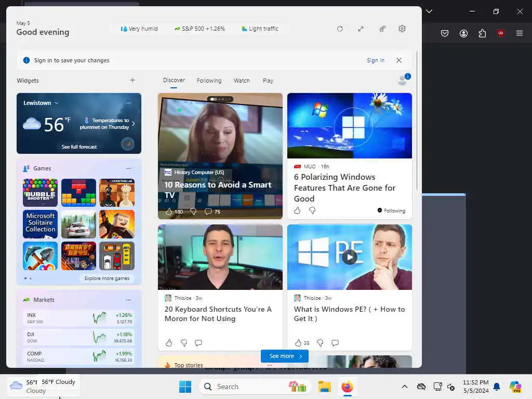532x399 pixels.
Task: Open the Light traffic chip
Action: point(260,29)
